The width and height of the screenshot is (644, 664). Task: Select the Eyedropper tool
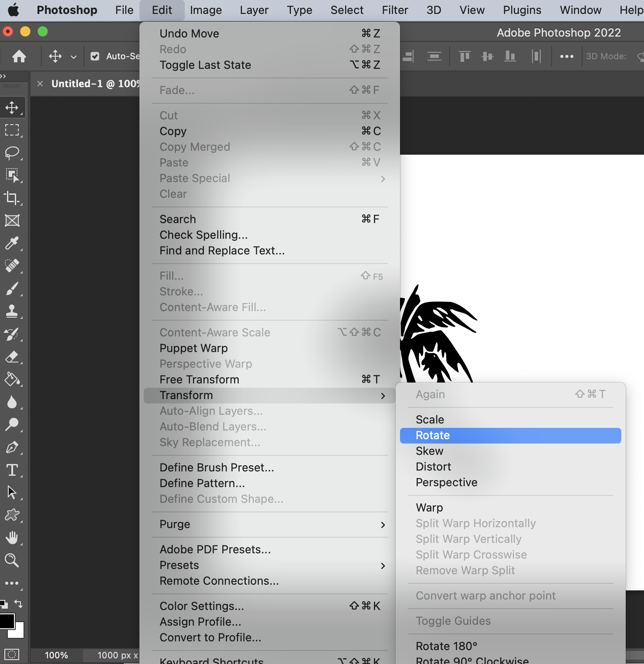pos(12,243)
